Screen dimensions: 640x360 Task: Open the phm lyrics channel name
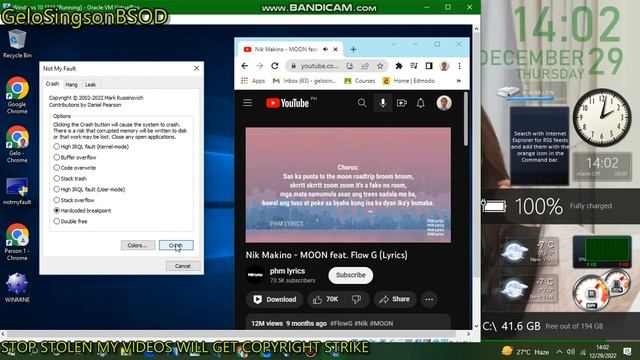[x=287, y=271]
